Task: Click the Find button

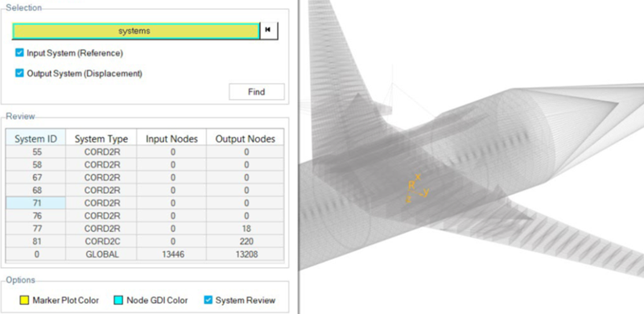Action: tap(256, 92)
